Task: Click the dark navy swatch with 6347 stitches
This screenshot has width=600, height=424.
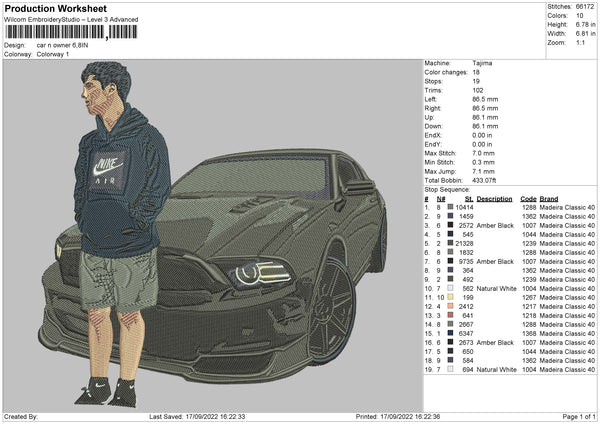Action: point(450,333)
